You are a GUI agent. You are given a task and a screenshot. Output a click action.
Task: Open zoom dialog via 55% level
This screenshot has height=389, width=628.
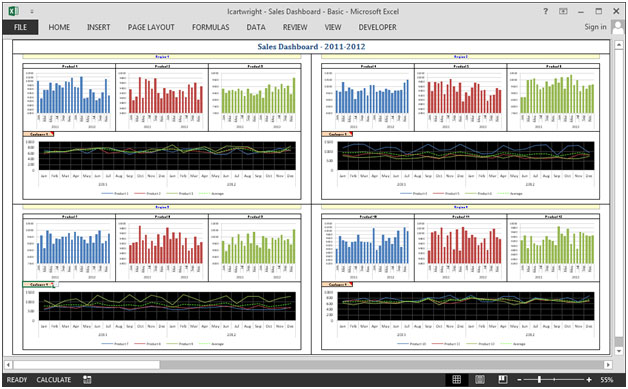point(607,380)
